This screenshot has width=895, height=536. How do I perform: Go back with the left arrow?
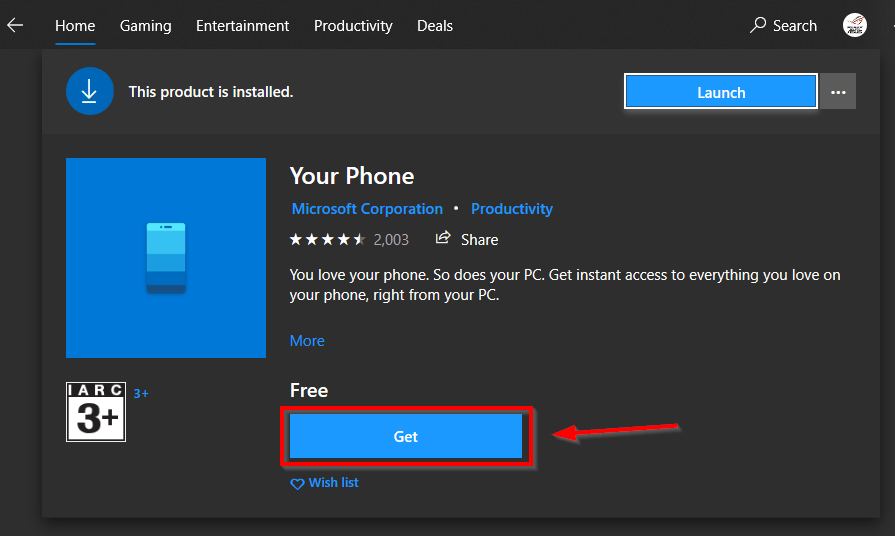(15, 25)
